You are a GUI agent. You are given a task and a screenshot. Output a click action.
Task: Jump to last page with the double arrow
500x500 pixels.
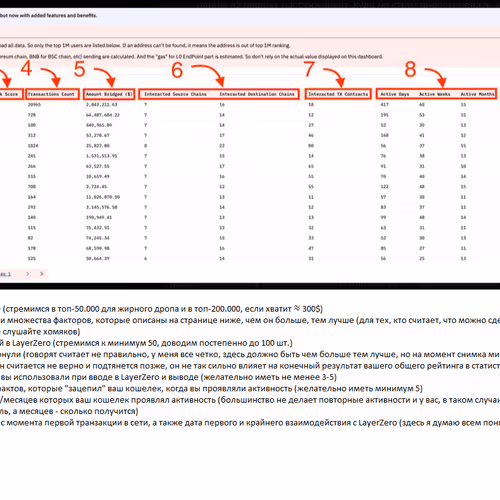pyautogui.click(x=42, y=274)
